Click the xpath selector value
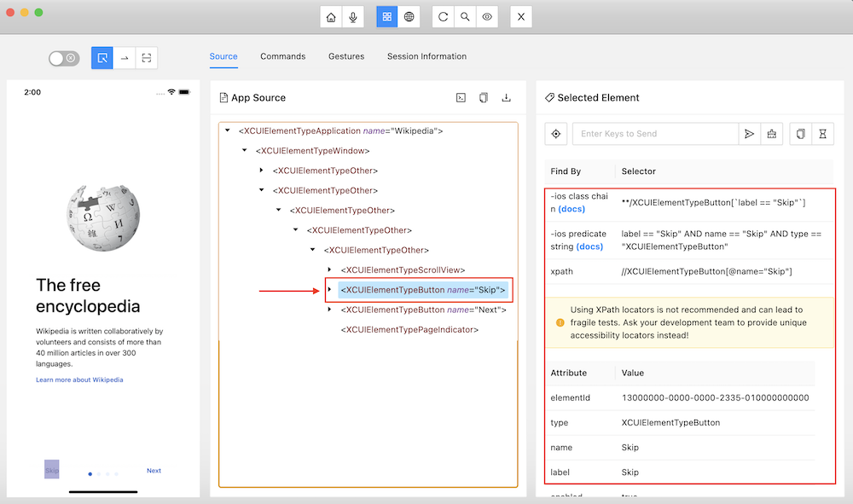Image resolution: width=853 pixels, height=504 pixels. pyautogui.click(x=706, y=271)
